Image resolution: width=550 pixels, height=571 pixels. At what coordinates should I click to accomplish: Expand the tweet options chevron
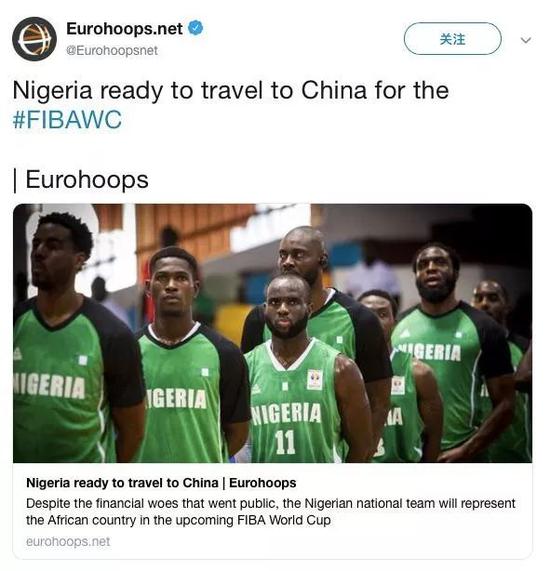526,40
